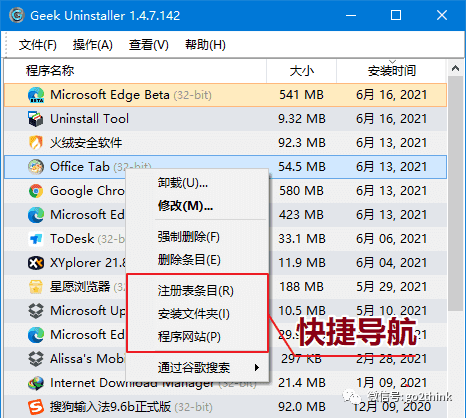Click the ToDesk program icon
This screenshot has height=418, width=466.
pyautogui.click(x=36, y=239)
